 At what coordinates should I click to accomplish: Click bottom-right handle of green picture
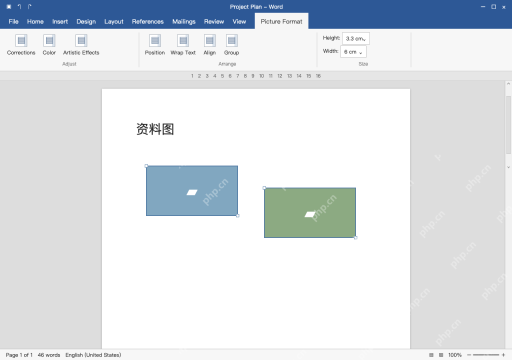[x=356, y=238]
